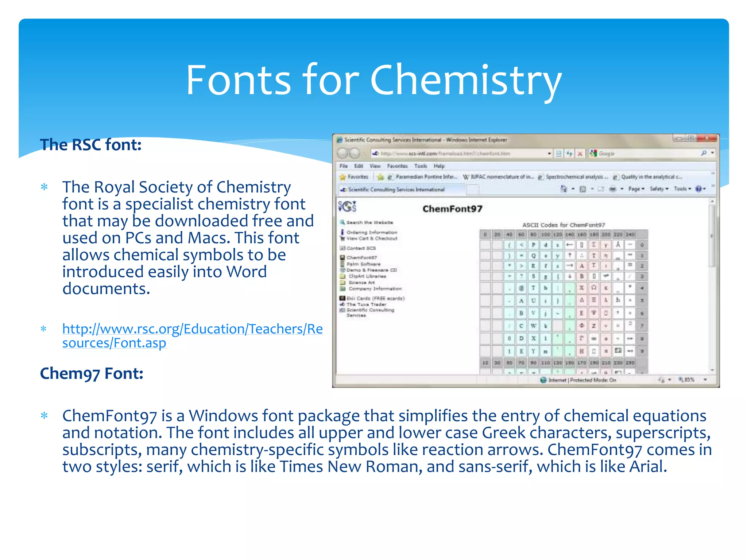This screenshot has width=747, height=560.
Task: Click the ASCII Codes for ChemFont97 caption
Action: (x=564, y=225)
